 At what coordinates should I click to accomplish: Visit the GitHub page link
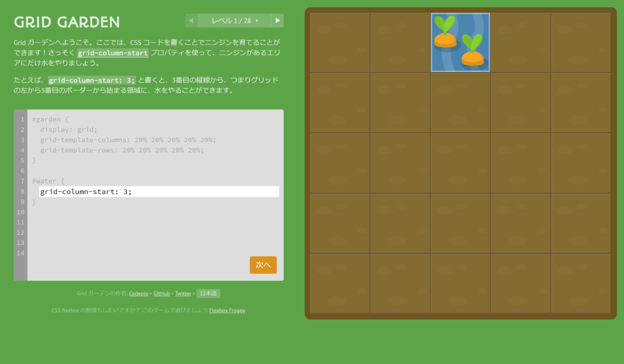pyautogui.click(x=161, y=293)
